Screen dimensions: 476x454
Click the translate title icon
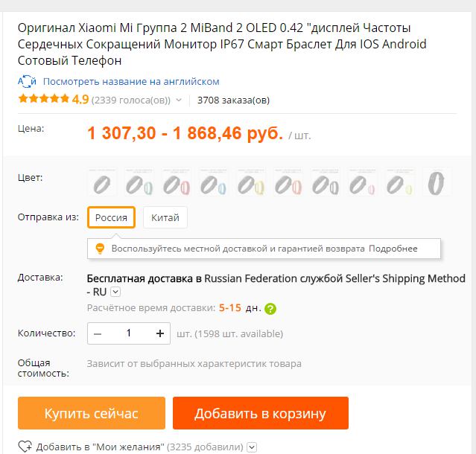pos(27,81)
